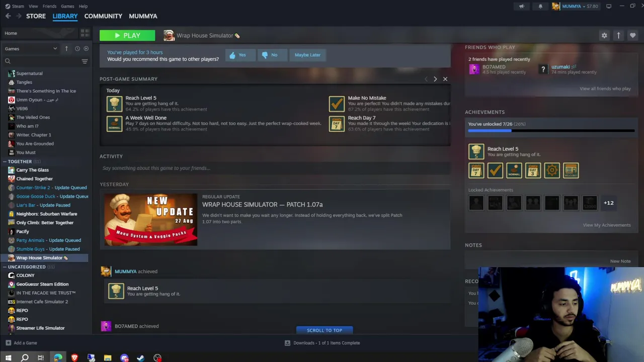644x362 pixels.
Task: Open game settings gear icon
Action: coord(604,35)
